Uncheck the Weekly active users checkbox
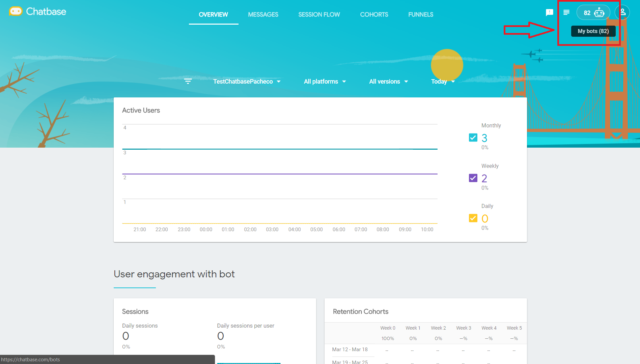Viewport: 640px width, 364px height. (473, 178)
